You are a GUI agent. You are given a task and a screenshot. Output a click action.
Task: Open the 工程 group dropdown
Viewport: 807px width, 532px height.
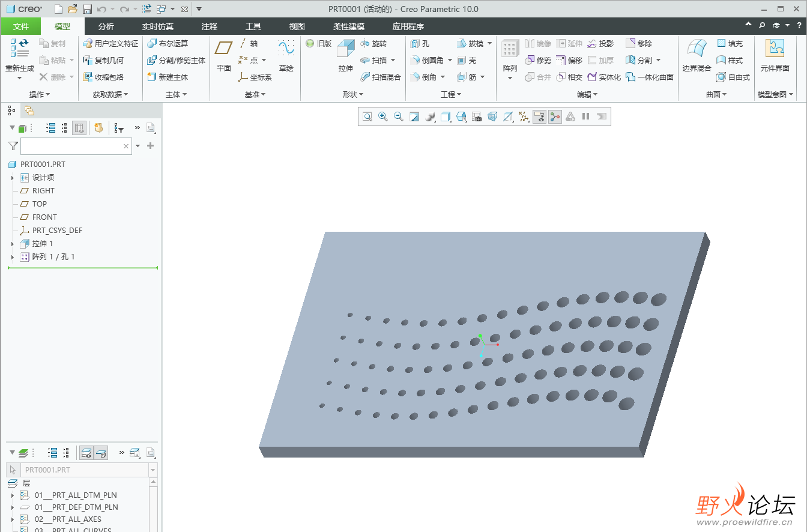451,94
